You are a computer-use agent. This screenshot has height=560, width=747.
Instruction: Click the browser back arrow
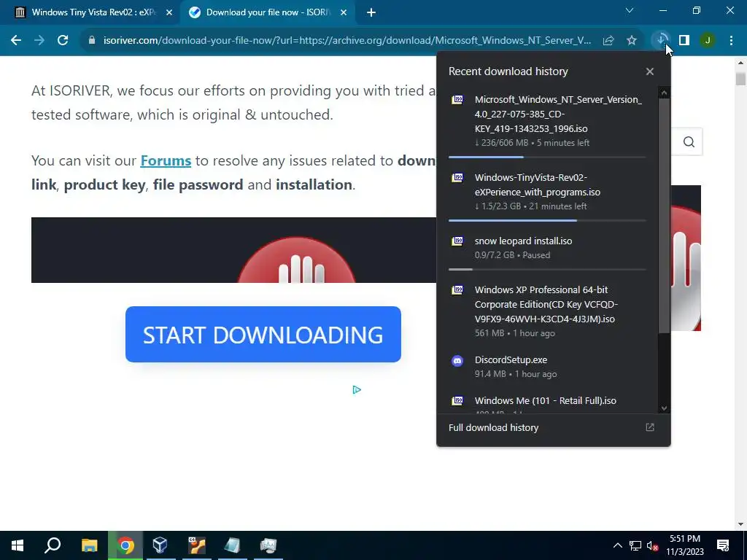(16, 41)
